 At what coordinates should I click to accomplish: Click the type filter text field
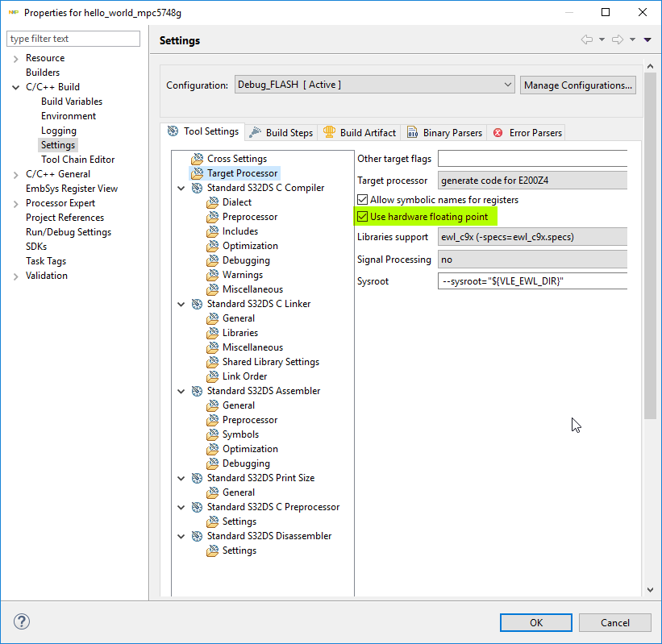73,39
